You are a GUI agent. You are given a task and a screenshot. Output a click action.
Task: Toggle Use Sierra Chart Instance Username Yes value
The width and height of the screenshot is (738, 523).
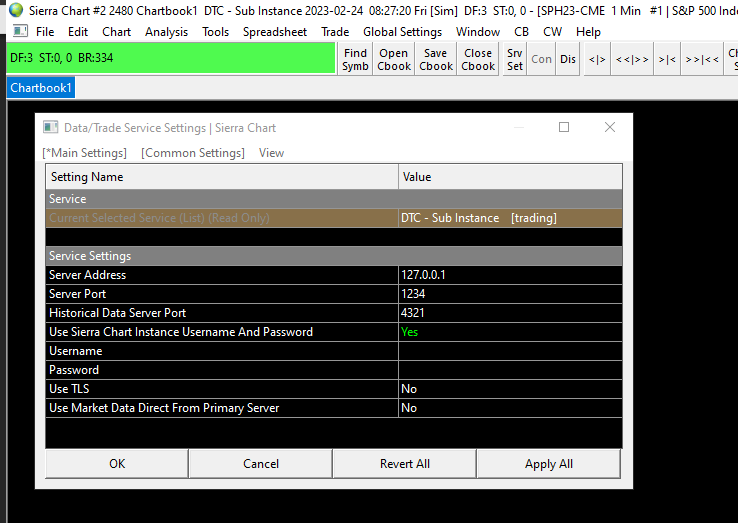click(511, 332)
